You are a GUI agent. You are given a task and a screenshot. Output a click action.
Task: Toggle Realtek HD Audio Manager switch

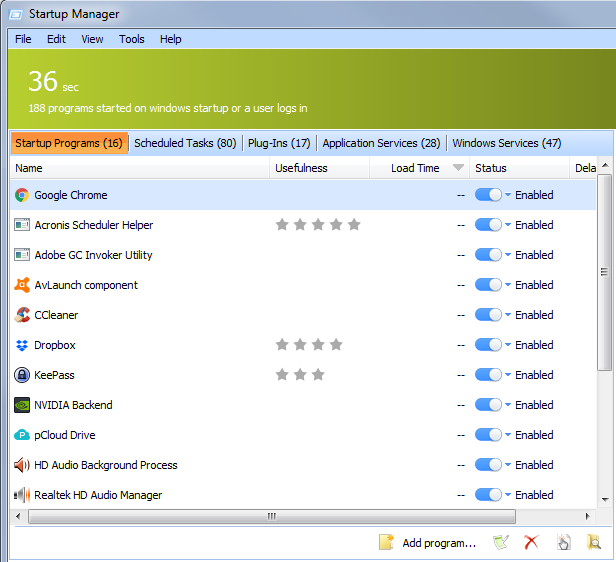click(488, 494)
